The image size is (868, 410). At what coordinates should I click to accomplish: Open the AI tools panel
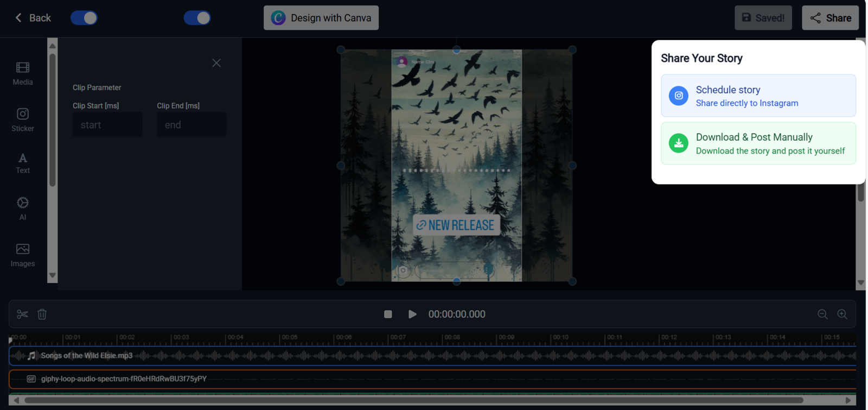click(23, 209)
